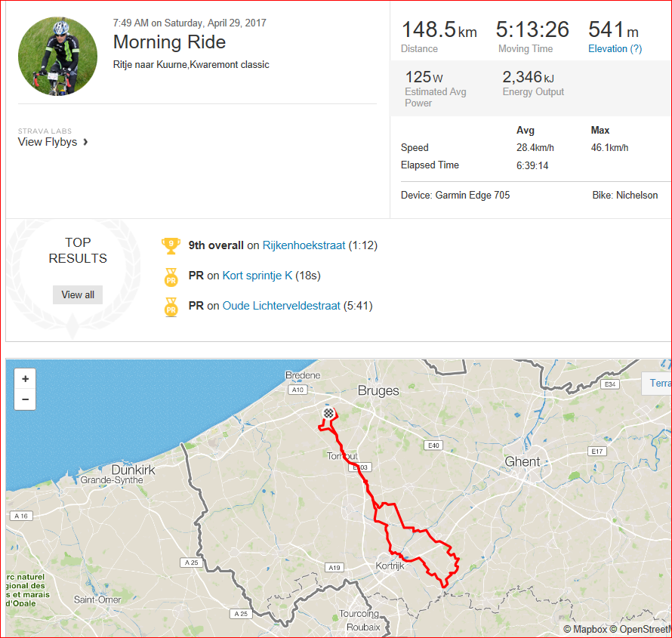Open the Kort sprintje K segment
Screen dimensions: 672x638
(x=257, y=276)
